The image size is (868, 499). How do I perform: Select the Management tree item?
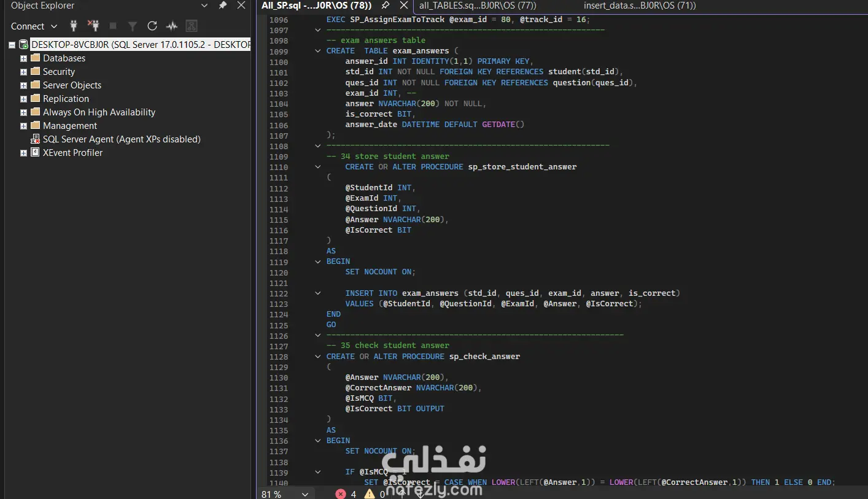[x=70, y=125]
